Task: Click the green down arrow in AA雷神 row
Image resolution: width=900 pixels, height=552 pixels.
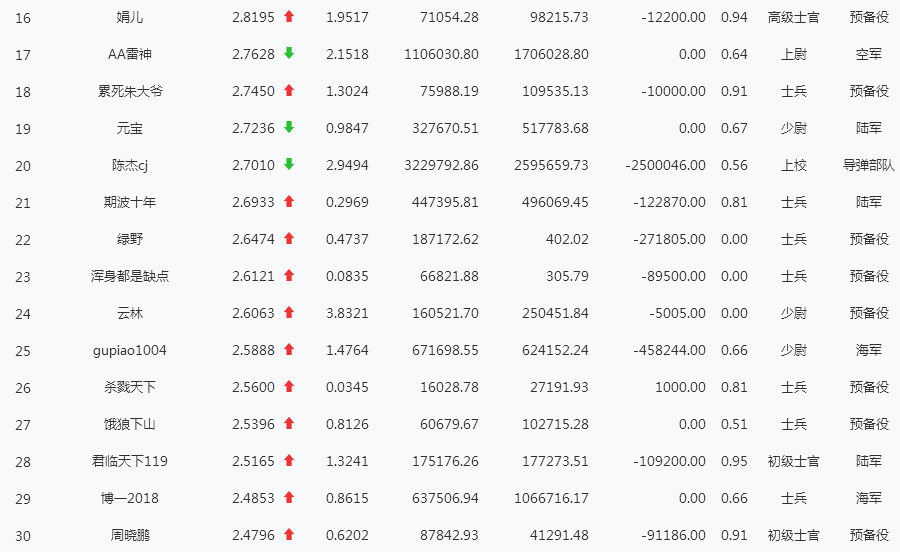Action: coord(289,53)
